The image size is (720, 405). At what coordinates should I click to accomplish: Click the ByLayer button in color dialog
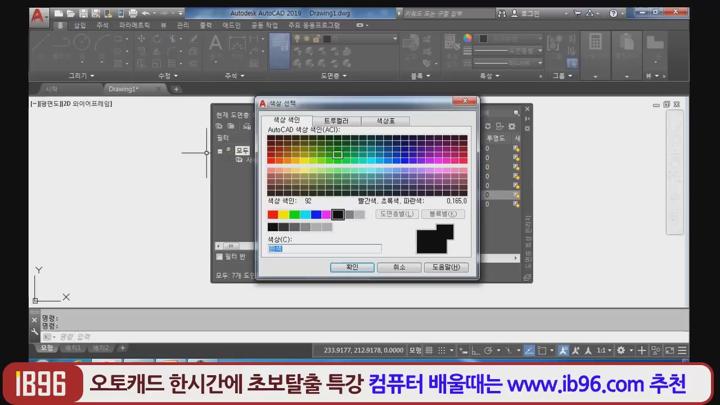coord(397,214)
